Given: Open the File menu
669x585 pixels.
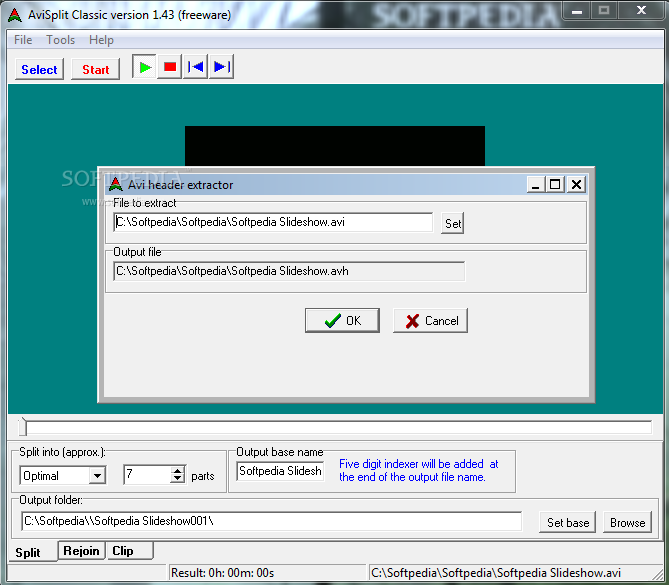Looking at the screenshot, I should point(23,40).
